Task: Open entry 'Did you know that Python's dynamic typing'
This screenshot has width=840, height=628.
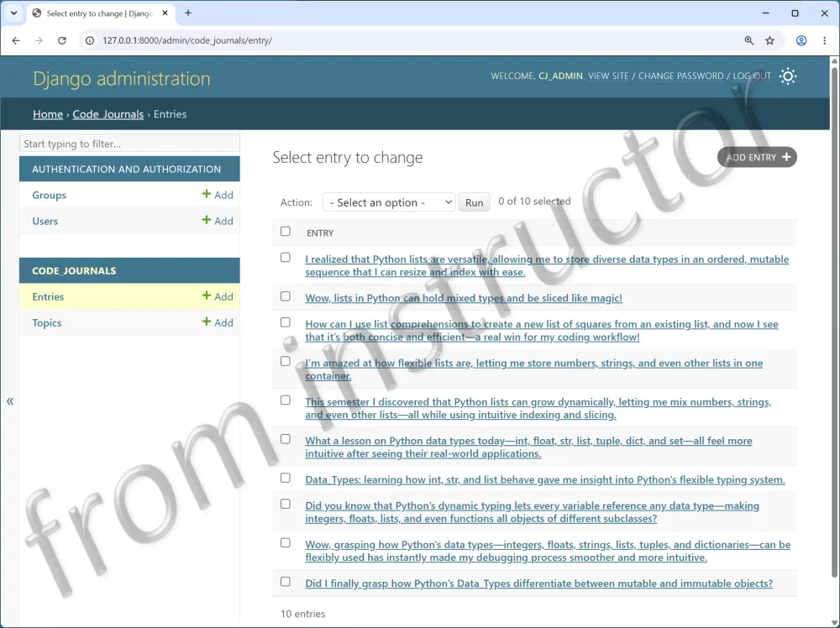Action: (533, 512)
